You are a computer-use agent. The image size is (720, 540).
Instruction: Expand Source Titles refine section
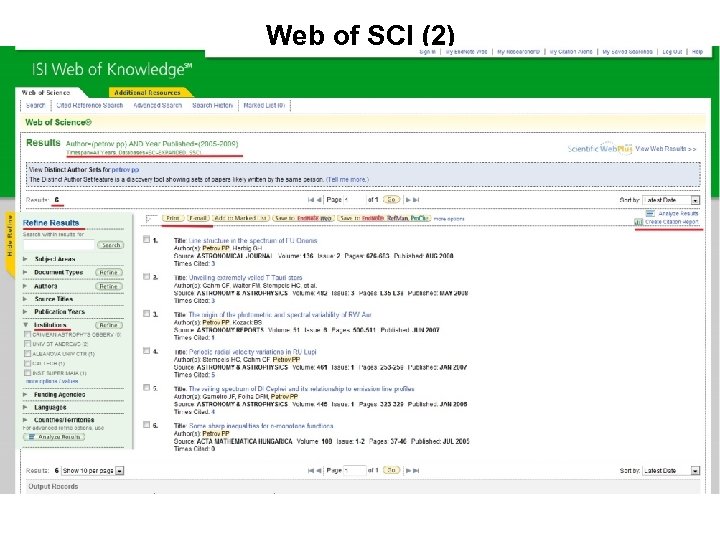25,299
